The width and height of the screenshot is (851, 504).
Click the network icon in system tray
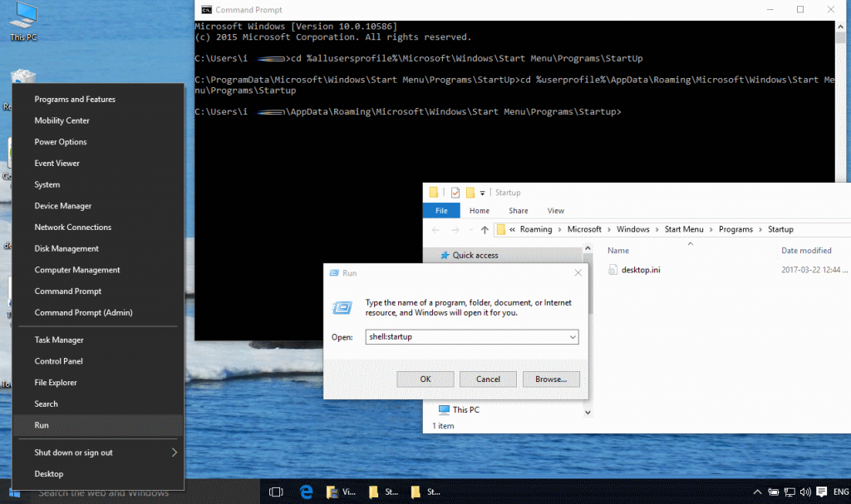(x=790, y=492)
